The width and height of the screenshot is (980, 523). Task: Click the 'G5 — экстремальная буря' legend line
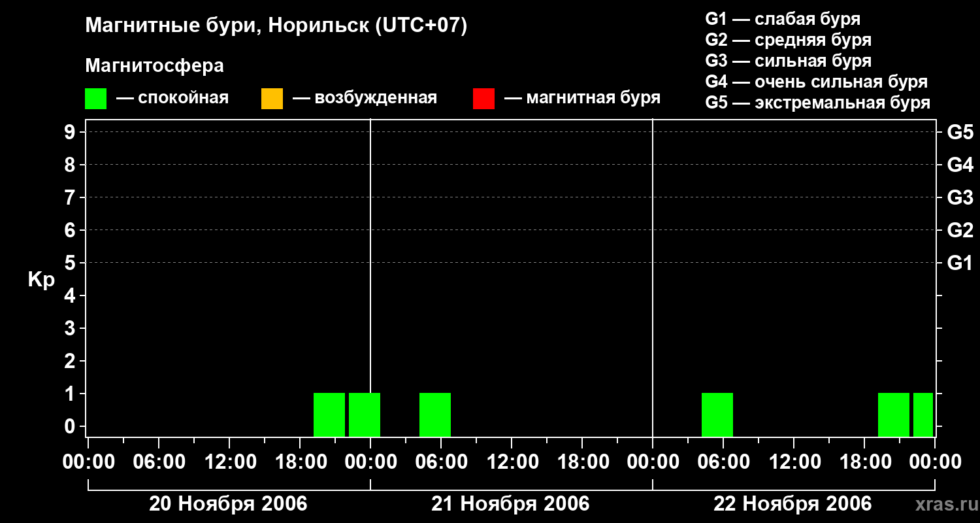pos(817,103)
